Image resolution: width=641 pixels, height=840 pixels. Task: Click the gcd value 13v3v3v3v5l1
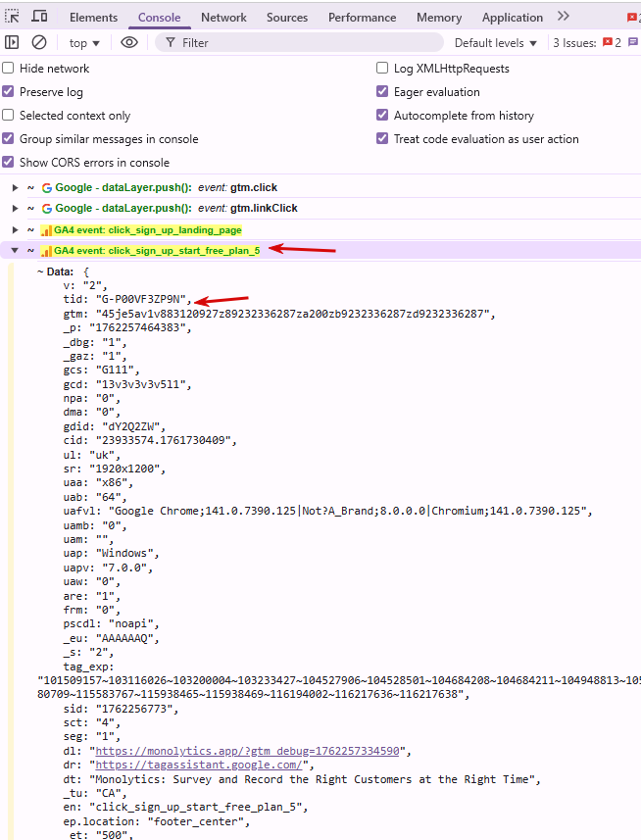(141, 384)
